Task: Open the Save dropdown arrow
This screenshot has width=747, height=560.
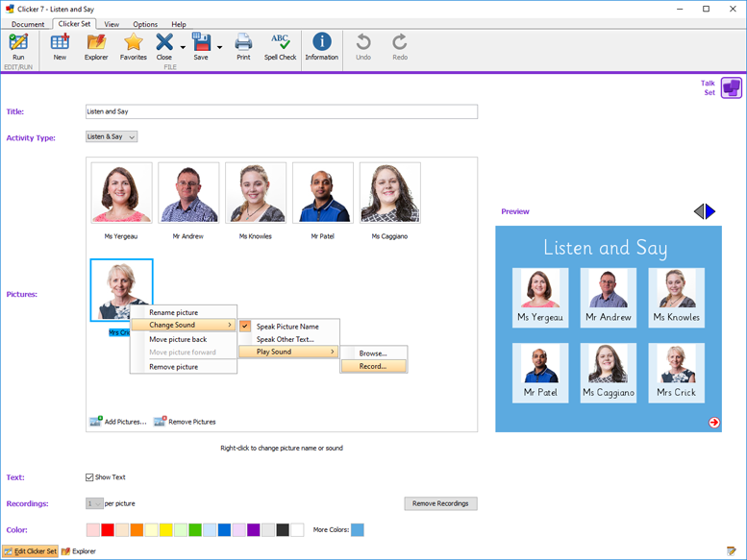Action: (219, 46)
